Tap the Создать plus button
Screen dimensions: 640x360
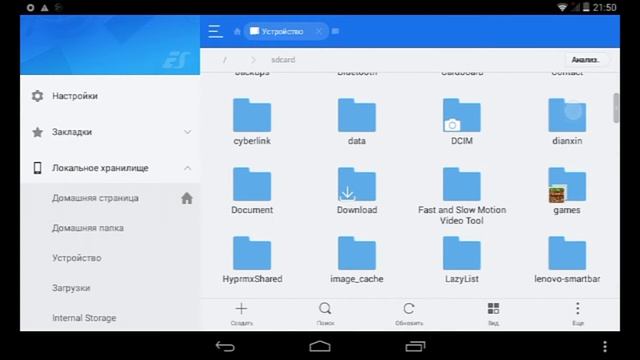[x=242, y=314]
